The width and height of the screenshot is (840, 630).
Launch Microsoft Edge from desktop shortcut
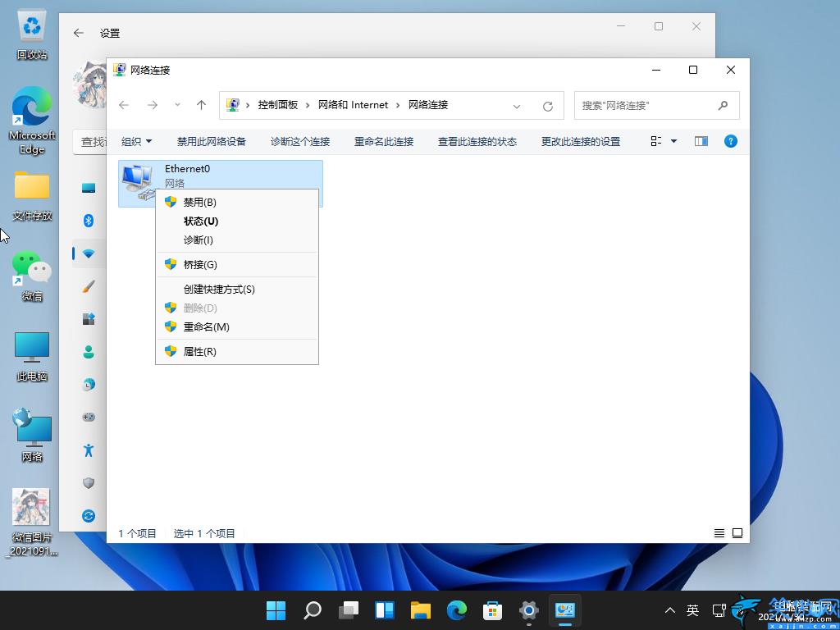click(x=32, y=121)
